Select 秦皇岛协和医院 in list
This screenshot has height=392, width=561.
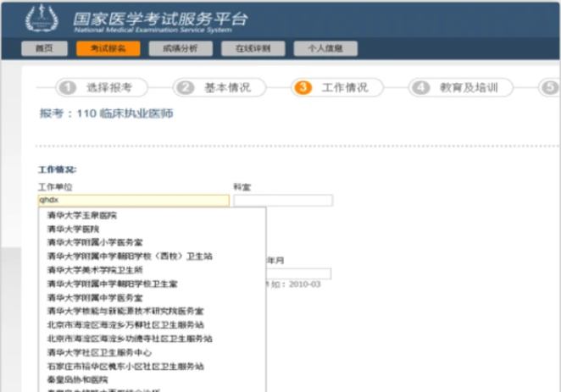77,379
